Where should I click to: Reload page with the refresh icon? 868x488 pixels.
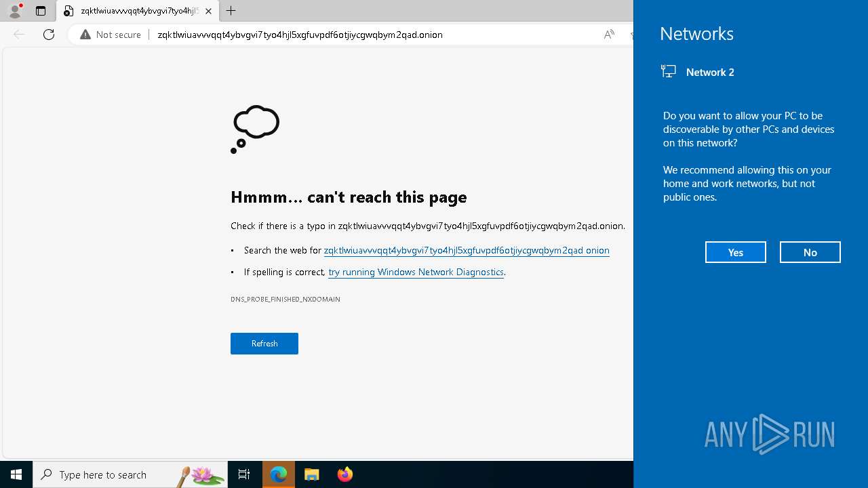[49, 35]
